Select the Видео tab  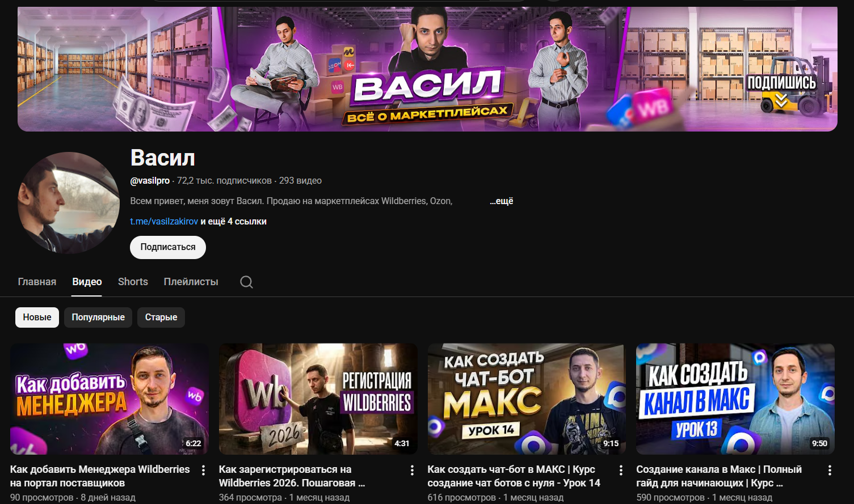coord(87,282)
